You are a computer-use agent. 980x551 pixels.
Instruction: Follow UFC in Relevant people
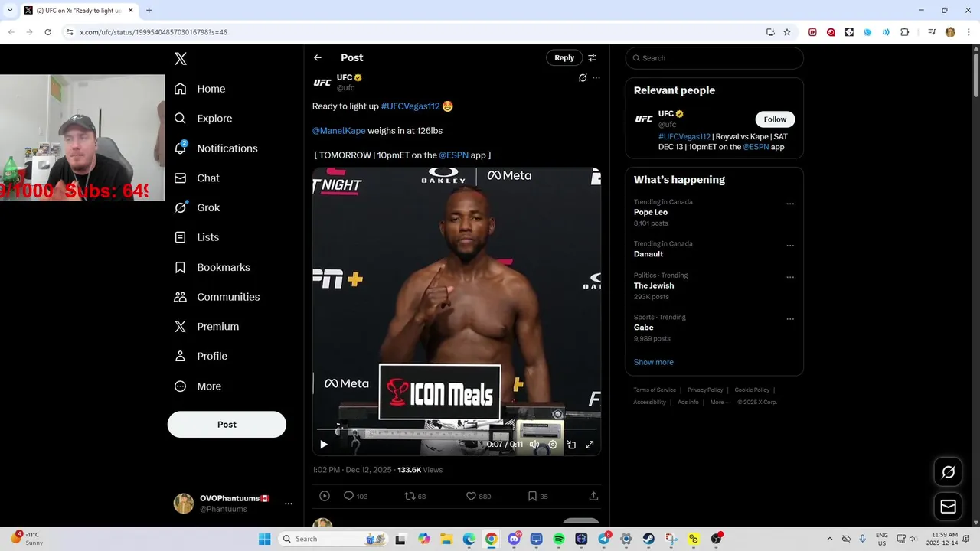pos(775,119)
